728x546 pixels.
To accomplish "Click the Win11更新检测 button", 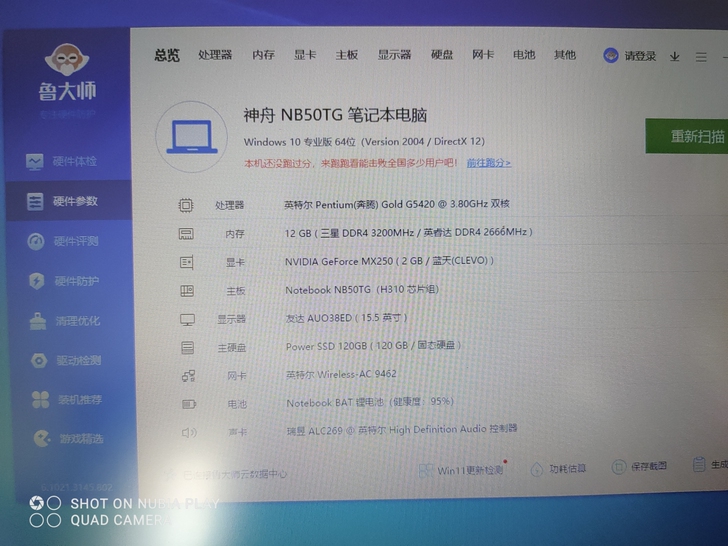I will 461,470.
